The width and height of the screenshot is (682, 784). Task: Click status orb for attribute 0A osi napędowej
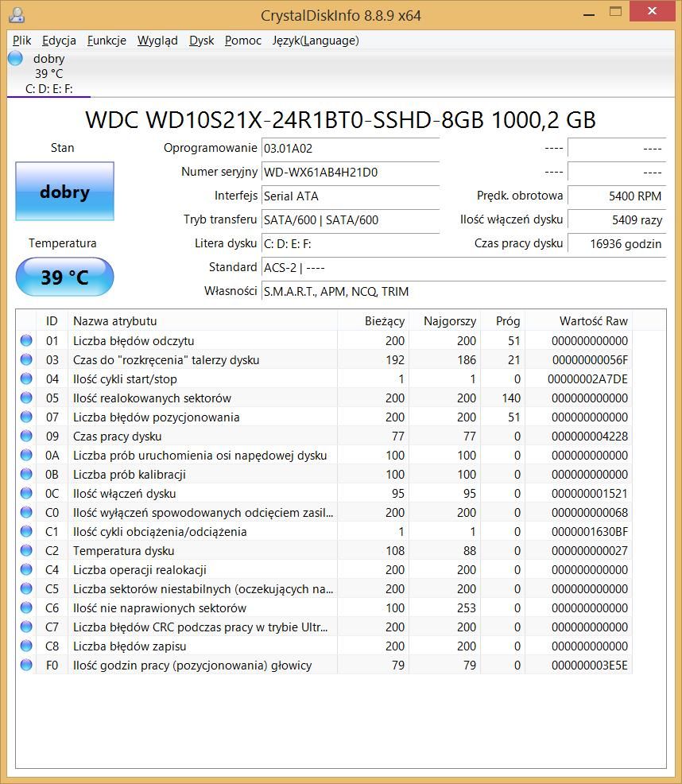[26, 455]
